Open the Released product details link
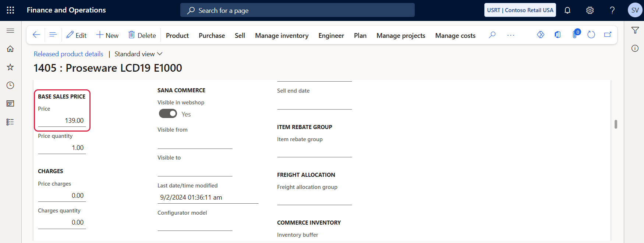644x243 pixels. pyautogui.click(x=68, y=54)
